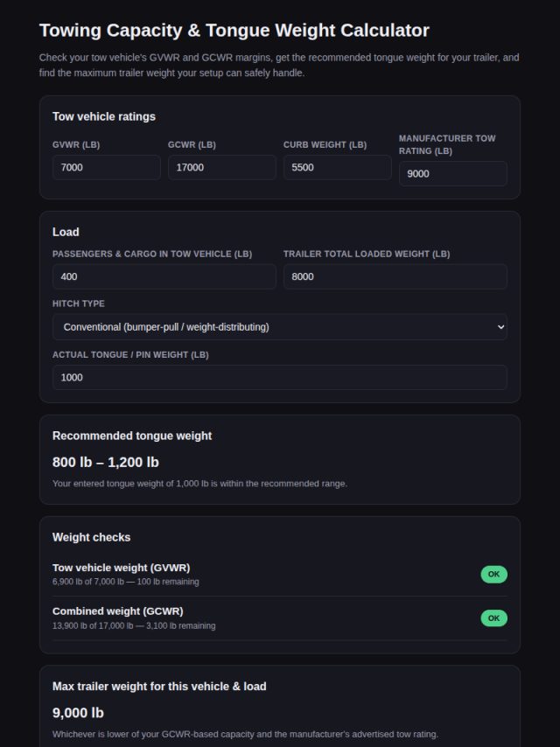Click the Weight checks section heading
Screen dimensions: 560x747
pyautogui.click(x=92, y=537)
